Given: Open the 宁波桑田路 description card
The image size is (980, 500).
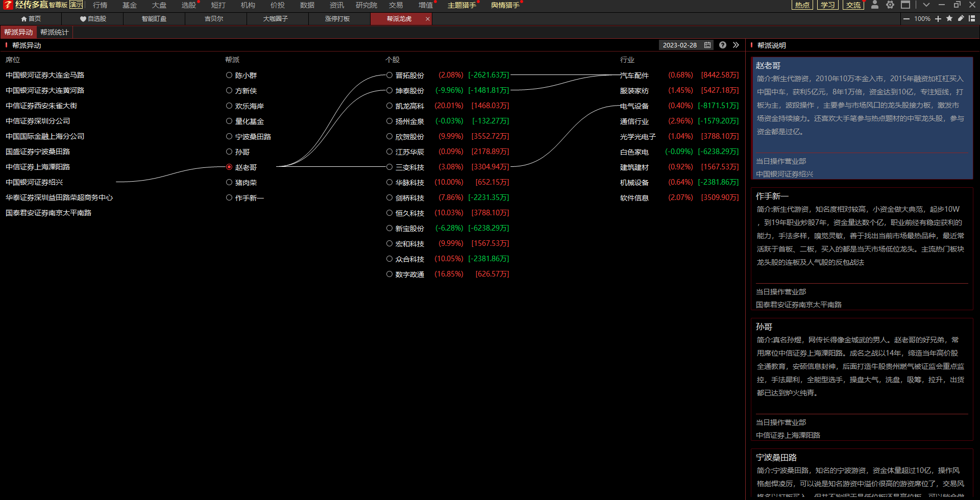Looking at the screenshot, I should coord(862,474).
